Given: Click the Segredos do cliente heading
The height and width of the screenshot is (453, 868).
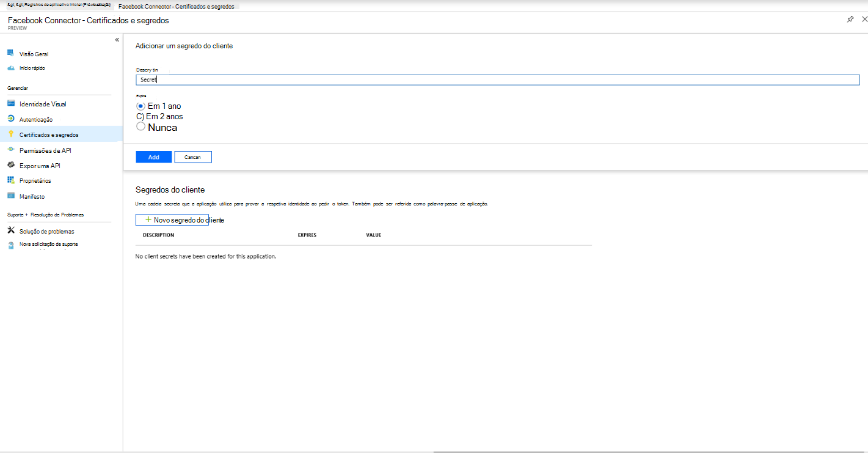Looking at the screenshot, I should click(x=170, y=190).
